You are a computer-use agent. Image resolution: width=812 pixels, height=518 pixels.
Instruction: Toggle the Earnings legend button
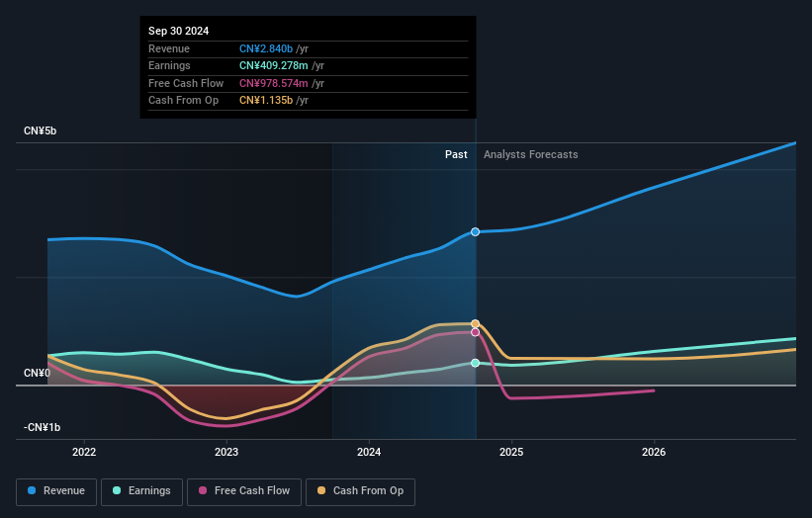[141, 491]
